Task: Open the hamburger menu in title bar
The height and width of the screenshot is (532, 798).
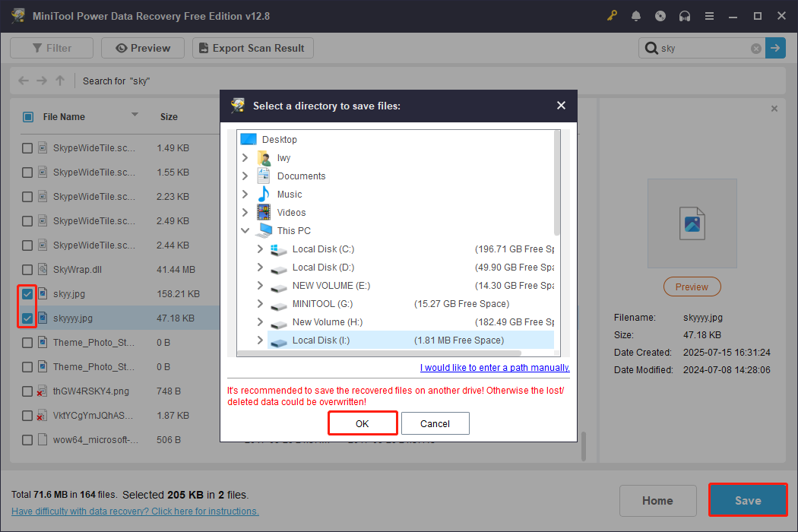Action: point(709,15)
